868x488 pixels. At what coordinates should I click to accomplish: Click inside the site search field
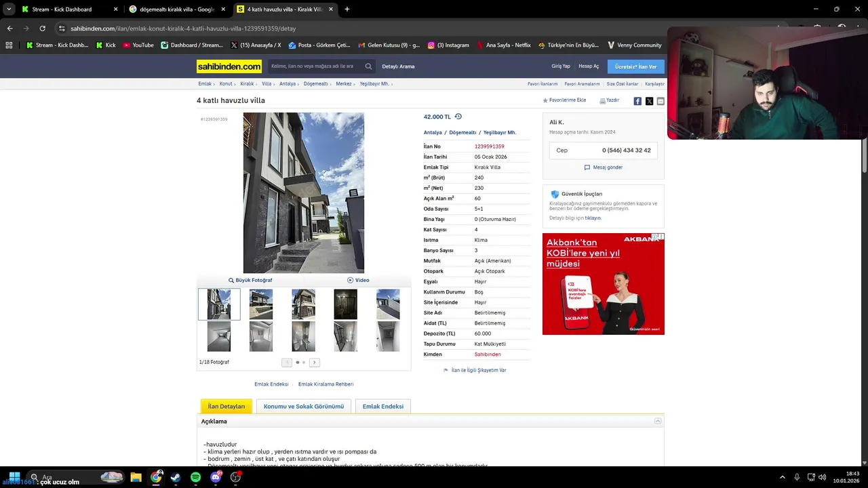(315, 66)
